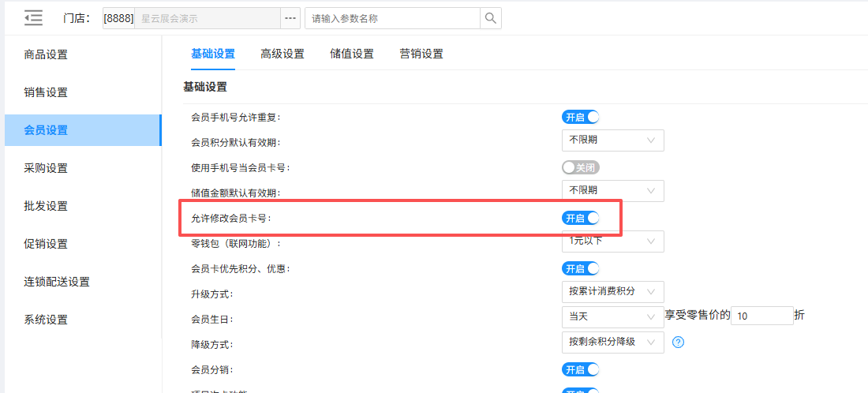Toggle 会员分销 switch

(581, 369)
